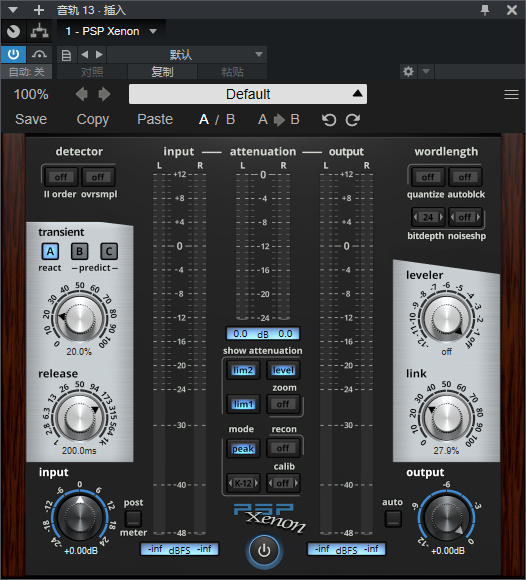Click the 对照 compare button
This screenshot has height=580, width=526.
(92, 72)
